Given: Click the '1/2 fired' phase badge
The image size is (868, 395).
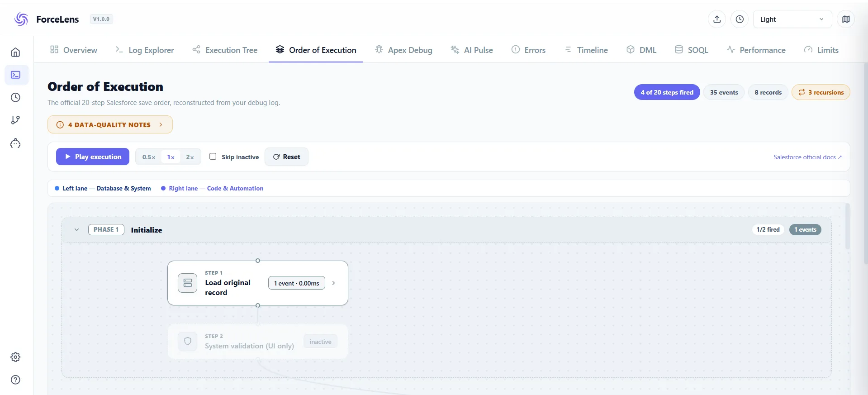Looking at the screenshot, I should [x=768, y=230].
